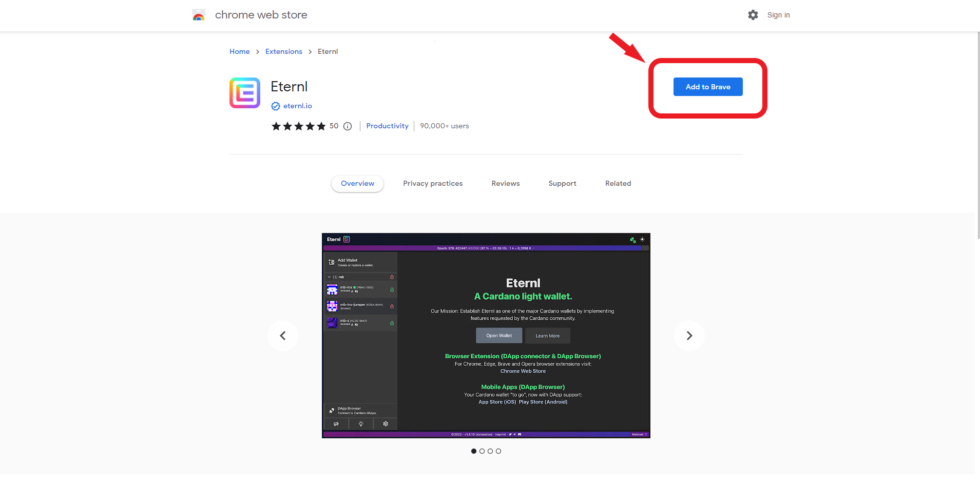Click the chrome web store title text
This screenshot has width=980, height=485.
click(261, 15)
